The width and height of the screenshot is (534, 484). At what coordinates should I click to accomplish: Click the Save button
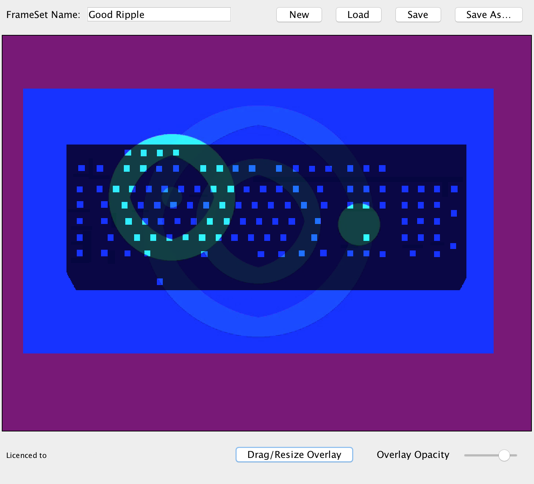pos(418,15)
